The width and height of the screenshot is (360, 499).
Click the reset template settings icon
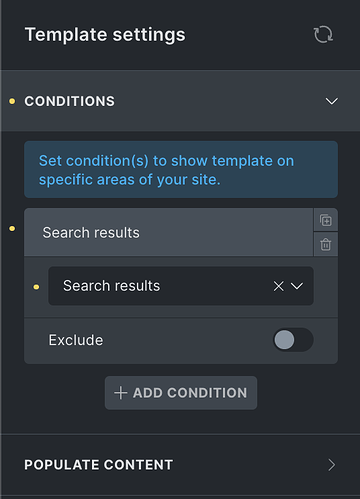point(323,34)
